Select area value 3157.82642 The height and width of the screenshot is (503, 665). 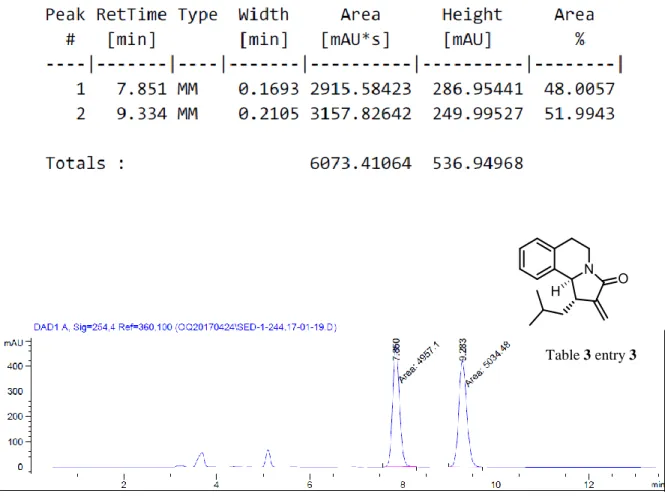pos(360,114)
